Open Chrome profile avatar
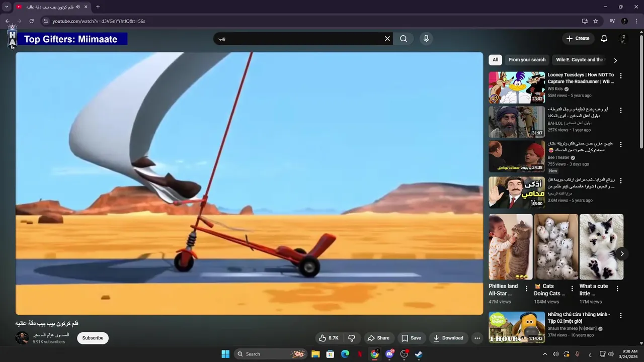 [x=624, y=21]
